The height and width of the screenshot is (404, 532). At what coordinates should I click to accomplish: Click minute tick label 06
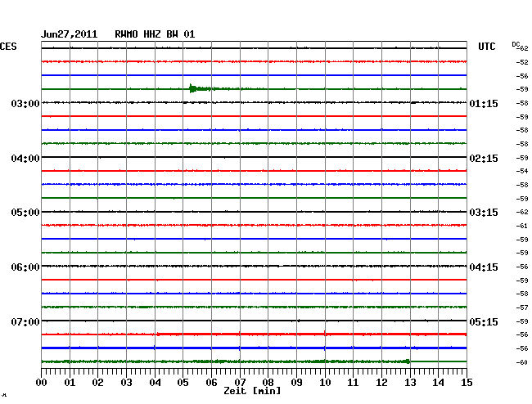tap(211, 382)
